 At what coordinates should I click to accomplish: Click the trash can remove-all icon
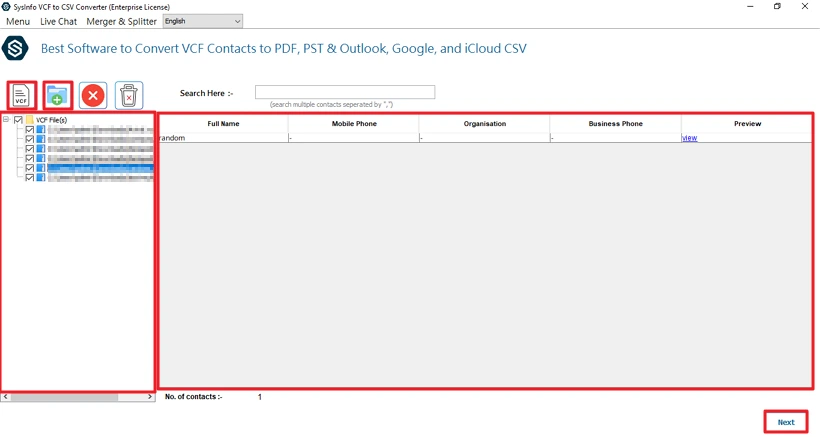click(129, 96)
